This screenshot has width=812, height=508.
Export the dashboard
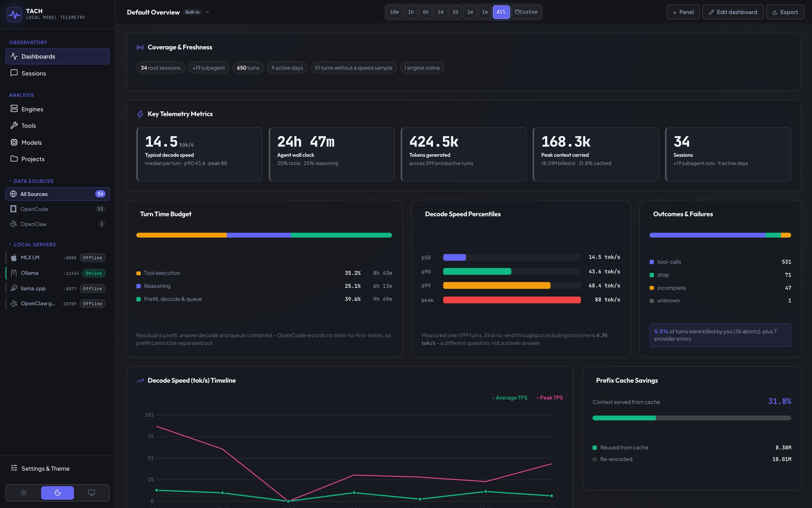pos(785,12)
